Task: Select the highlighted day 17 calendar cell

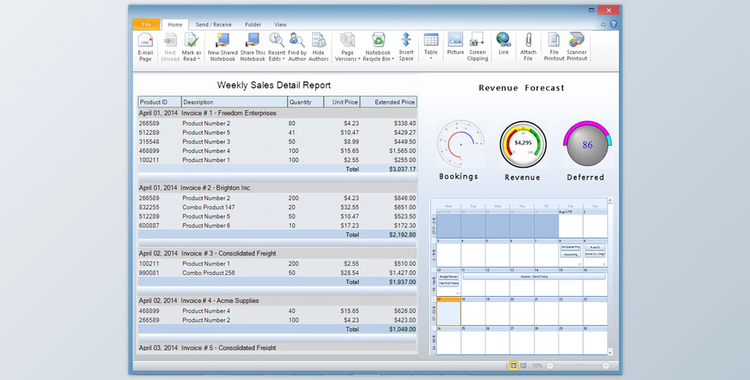Action: (x=448, y=312)
